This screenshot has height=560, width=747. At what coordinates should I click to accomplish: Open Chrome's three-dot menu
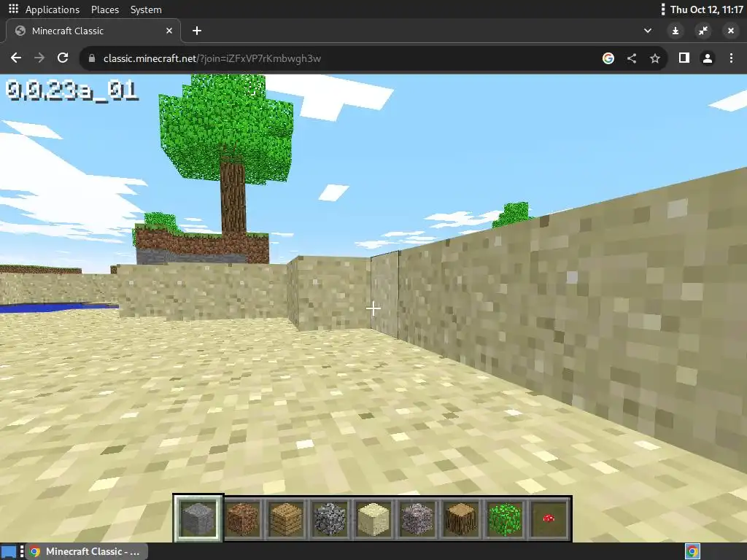coord(731,58)
